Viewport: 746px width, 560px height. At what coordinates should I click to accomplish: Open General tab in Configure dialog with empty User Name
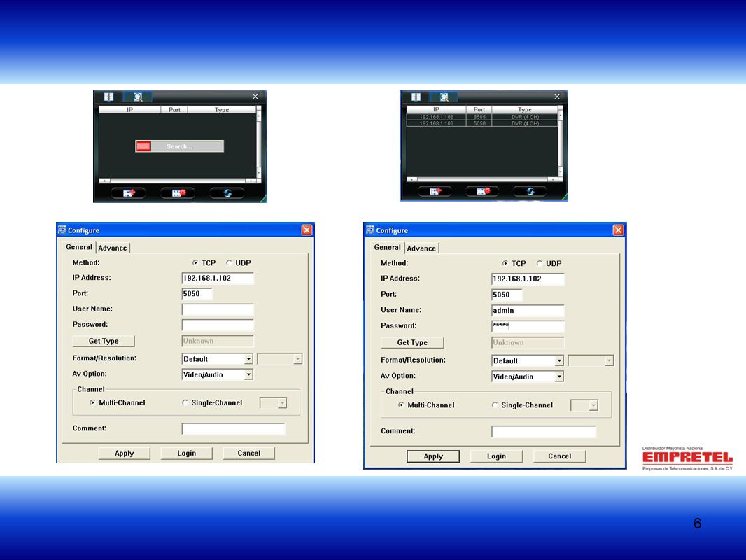[x=79, y=247]
